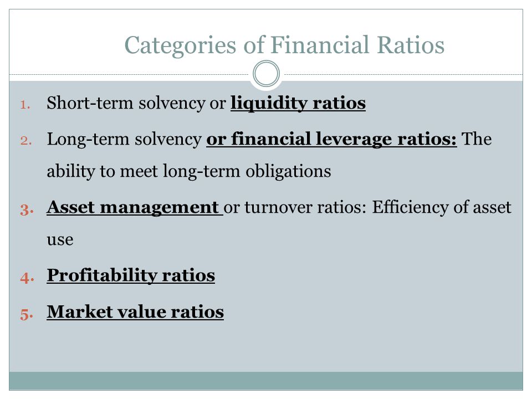
Task: Click the dark teal footer bar
Action: click(266, 381)
